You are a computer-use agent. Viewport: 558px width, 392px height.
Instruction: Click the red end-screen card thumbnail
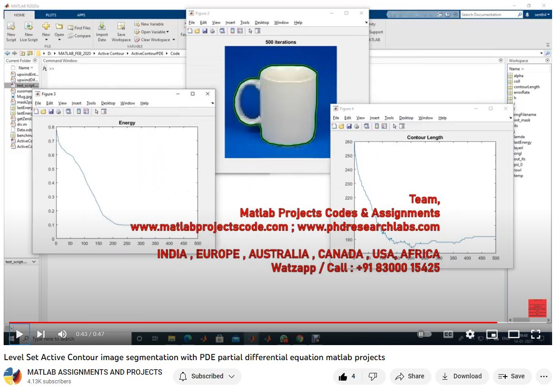tap(537, 308)
